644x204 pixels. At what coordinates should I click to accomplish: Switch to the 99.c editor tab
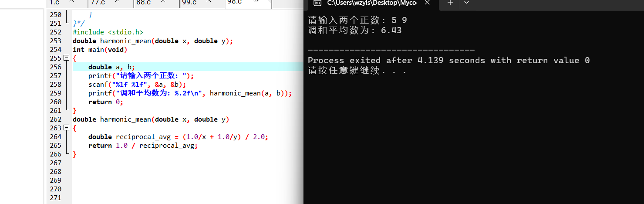pos(202,3)
